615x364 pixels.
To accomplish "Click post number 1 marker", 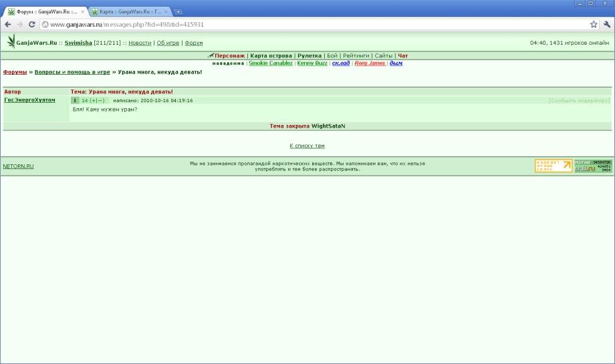I will 75,101.
